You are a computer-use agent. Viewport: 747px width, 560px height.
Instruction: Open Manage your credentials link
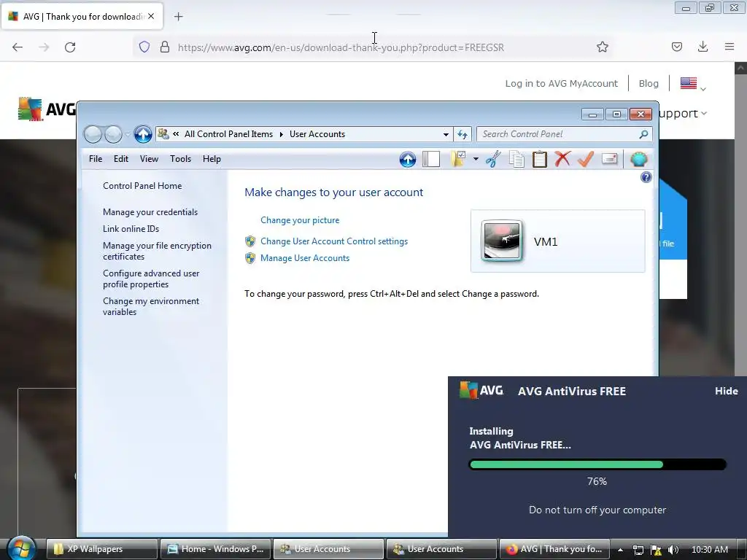[x=150, y=212]
